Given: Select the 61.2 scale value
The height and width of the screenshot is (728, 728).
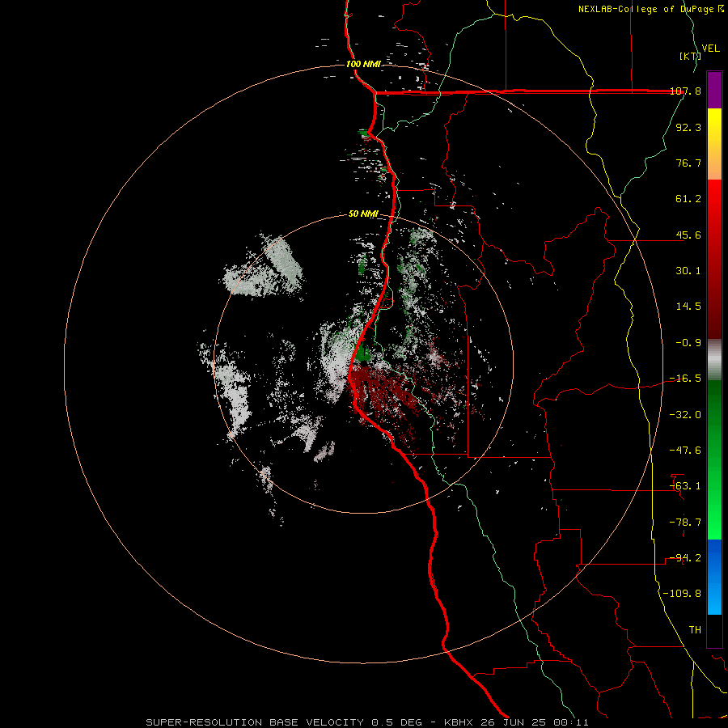Looking at the screenshot, I should 688,199.
